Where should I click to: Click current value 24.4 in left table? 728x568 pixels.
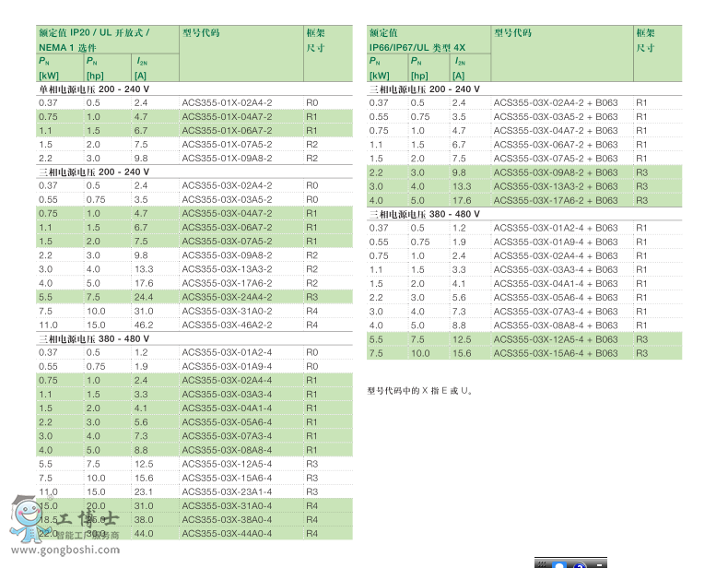pos(144,297)
